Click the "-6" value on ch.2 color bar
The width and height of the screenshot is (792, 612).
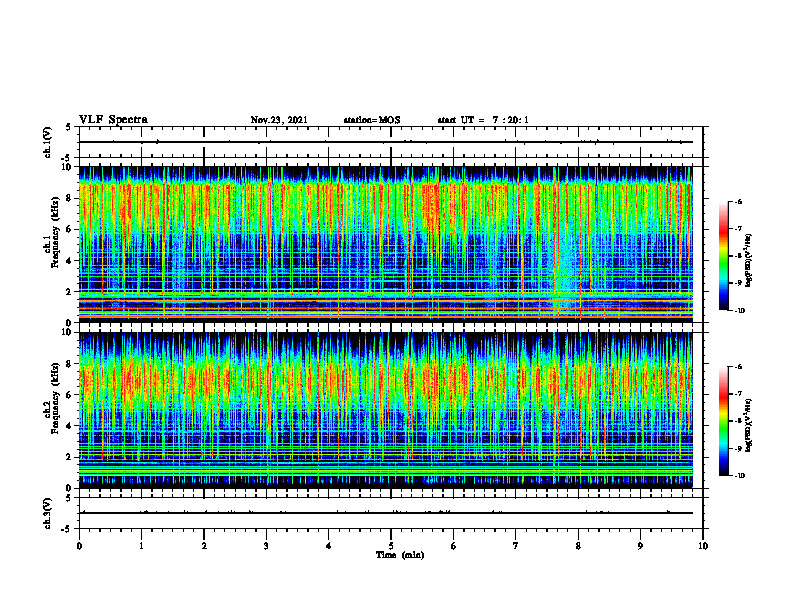(x=739, y=367)
